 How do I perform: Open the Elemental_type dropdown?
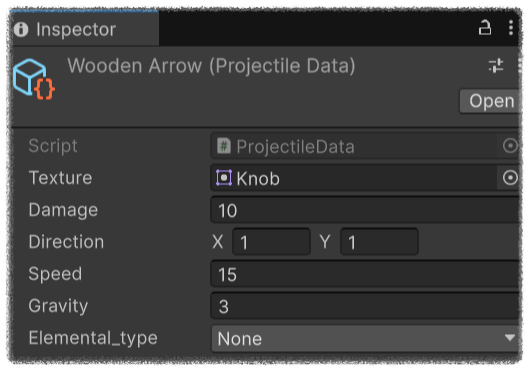click(x=365, y=339)
